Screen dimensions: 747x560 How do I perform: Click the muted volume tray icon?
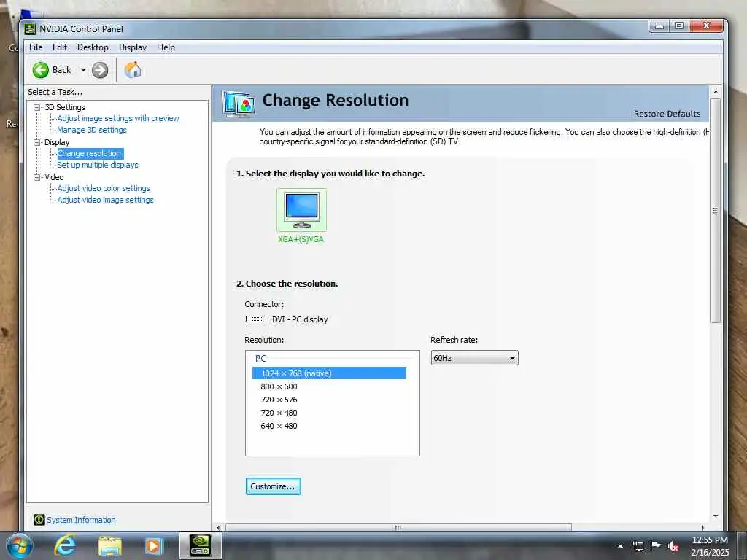coord(673,547)
